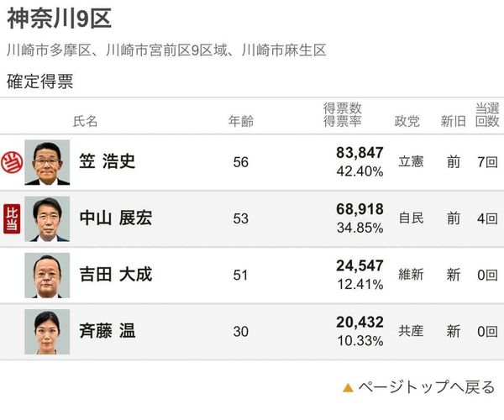Click the 年齢 column header

(241, 122)
